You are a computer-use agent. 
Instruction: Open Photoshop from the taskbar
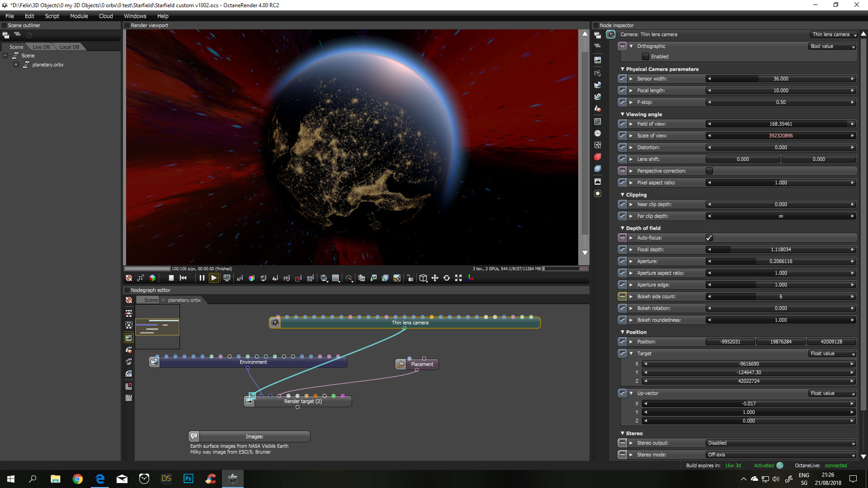coord(189,479)
